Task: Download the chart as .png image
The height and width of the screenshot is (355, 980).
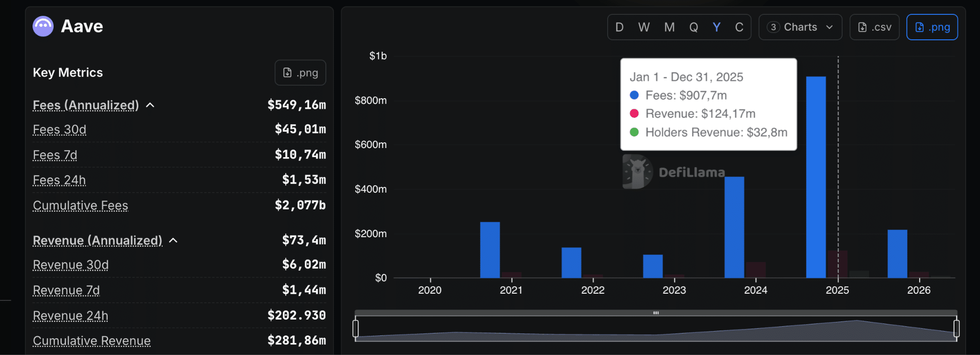Action: (x=932, y=27)
